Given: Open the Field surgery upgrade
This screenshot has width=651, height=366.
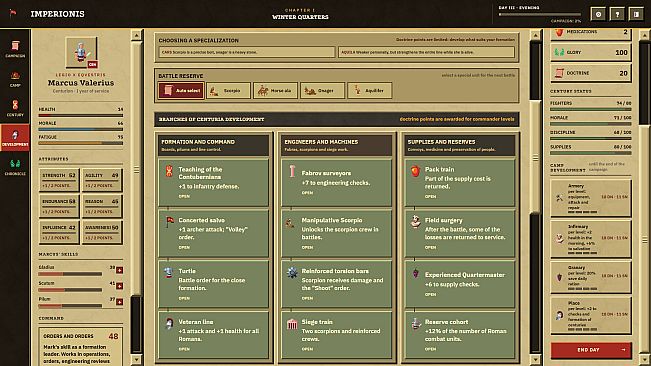Looking at the screenshot, I should pyautogui.click(x=460, y=233).
